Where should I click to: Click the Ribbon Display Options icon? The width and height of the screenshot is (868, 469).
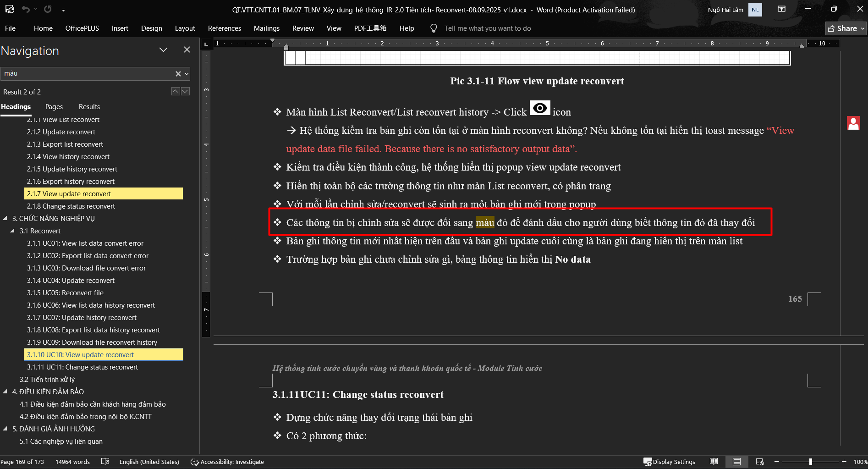click(782, 9)
